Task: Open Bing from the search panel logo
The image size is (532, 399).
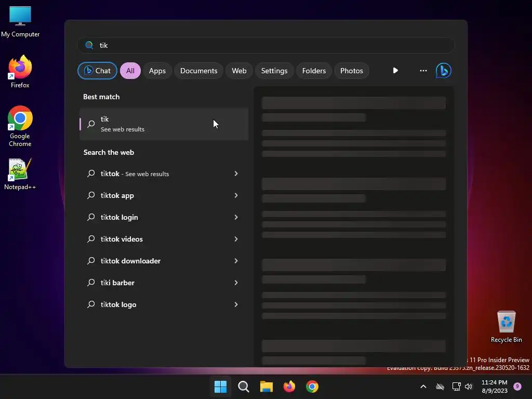Action: tap(444, 71)
